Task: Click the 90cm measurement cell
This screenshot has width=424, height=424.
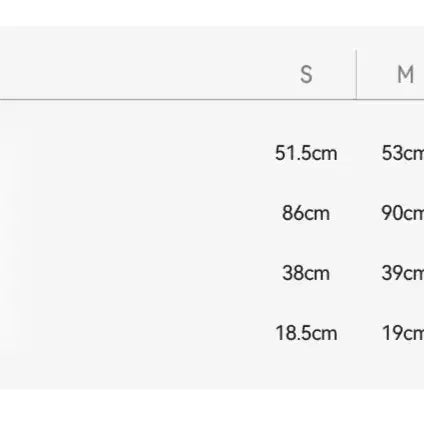Action: pyautogui.click(x=403, y=213)
